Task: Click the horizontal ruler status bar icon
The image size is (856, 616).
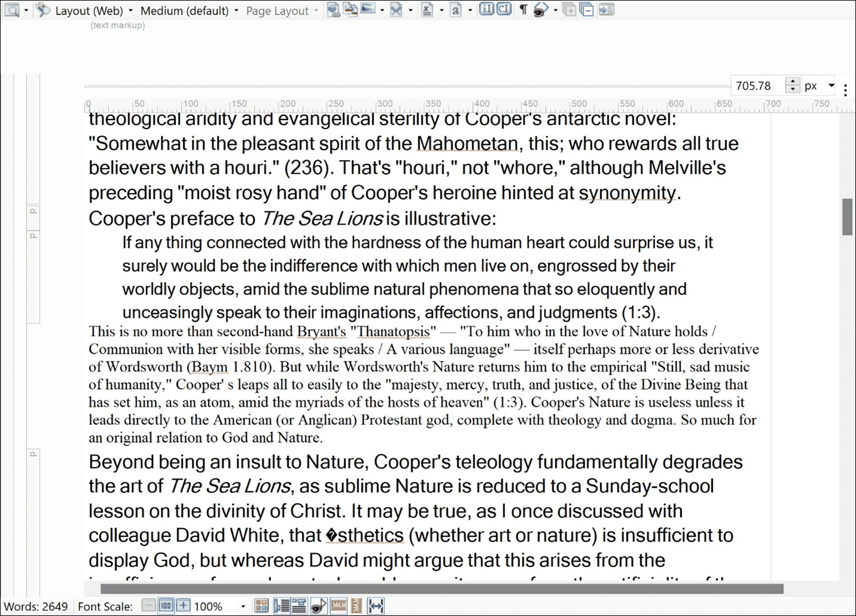Action: click(x=338, y=606)
